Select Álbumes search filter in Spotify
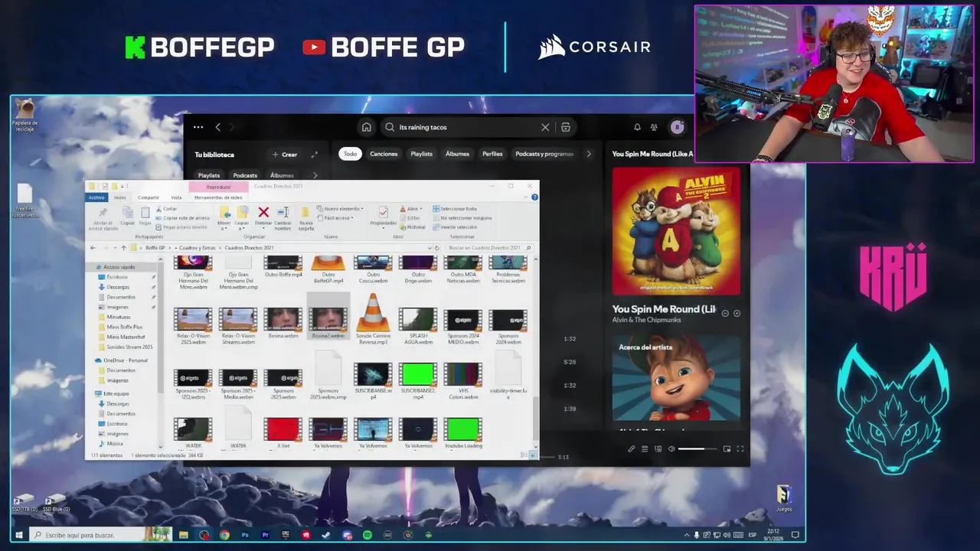980x551 pixels. (x=457, y=154)
